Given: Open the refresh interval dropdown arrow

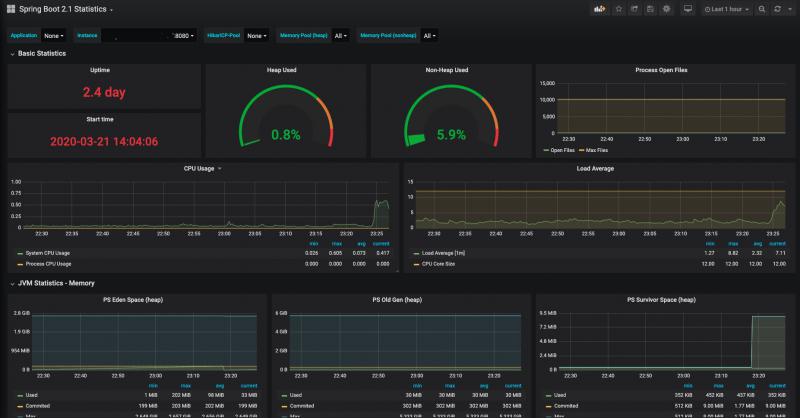Looking at the screenshot, I should point(790,9).
